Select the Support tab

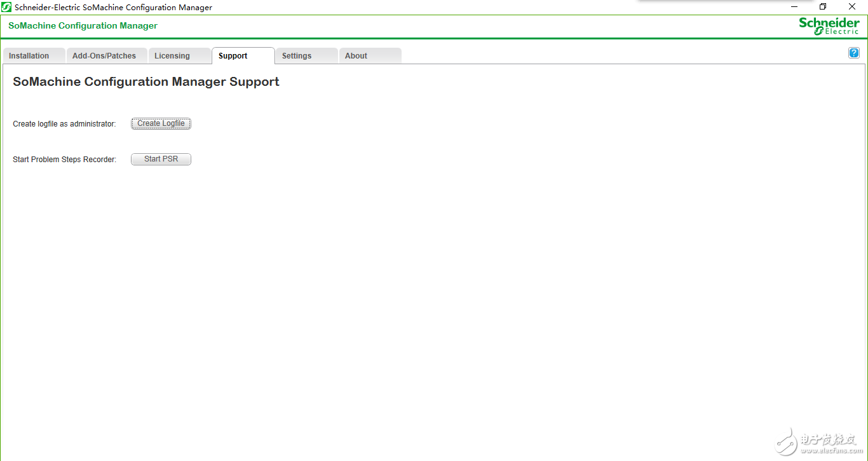click(243, 56)
